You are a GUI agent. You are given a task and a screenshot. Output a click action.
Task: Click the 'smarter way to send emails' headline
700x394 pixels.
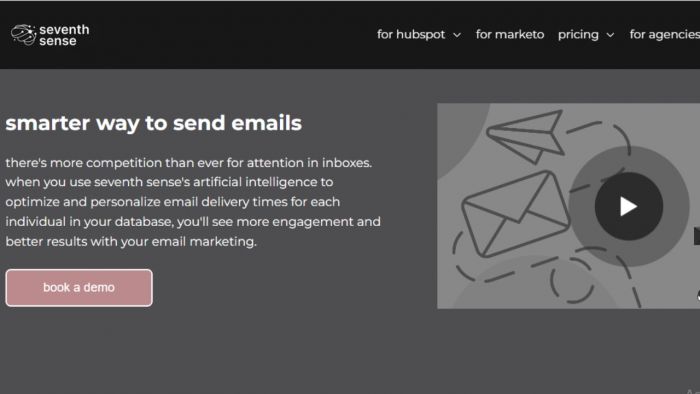[x=154, y=123]
